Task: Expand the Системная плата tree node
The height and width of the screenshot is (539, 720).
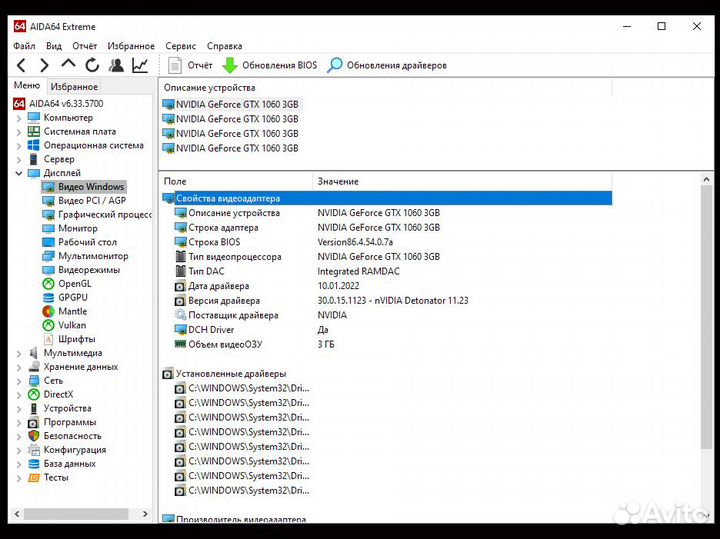Action: coord(18,132)
